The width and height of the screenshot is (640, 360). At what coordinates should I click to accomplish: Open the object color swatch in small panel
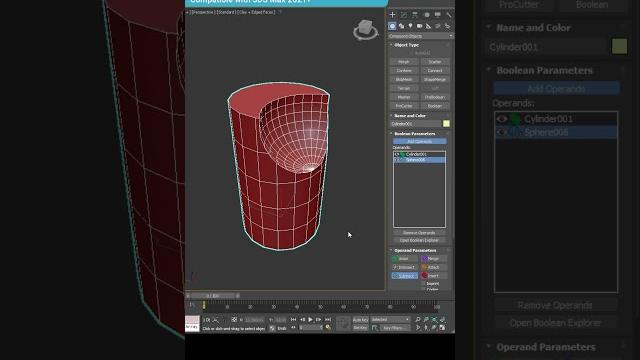pos(446,124)
